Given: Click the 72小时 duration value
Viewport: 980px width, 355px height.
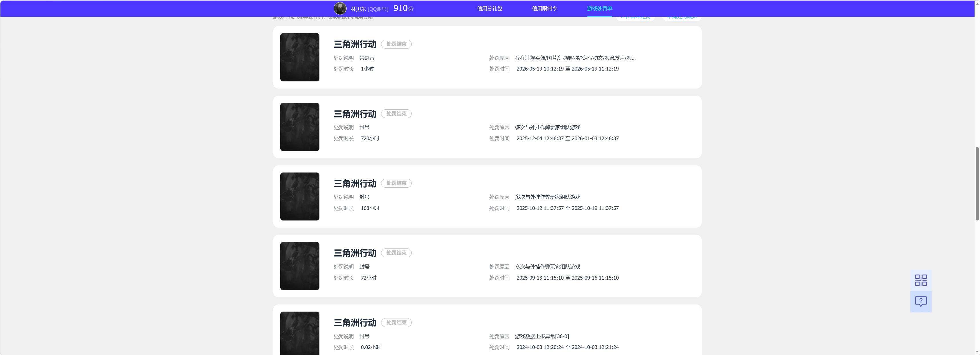Looking at the screenshot, I should (x=368, y=278).
